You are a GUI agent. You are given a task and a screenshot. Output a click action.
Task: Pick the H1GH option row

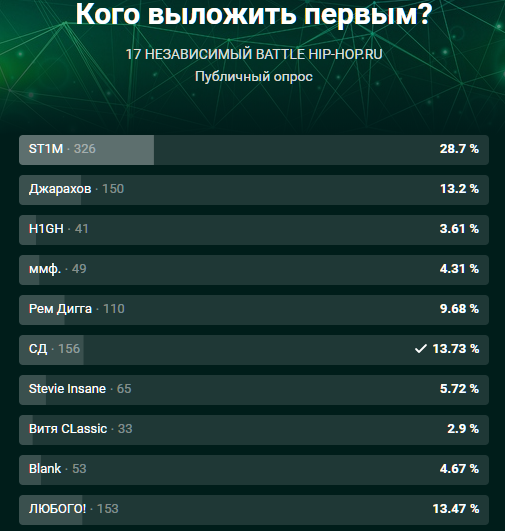tap(254, 230)
